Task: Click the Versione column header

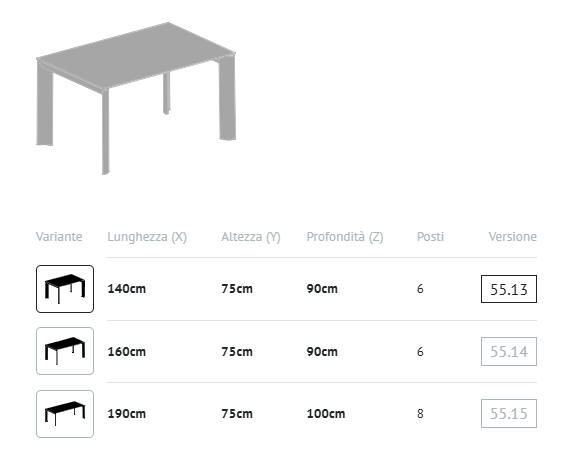Action: click(513, 236)
